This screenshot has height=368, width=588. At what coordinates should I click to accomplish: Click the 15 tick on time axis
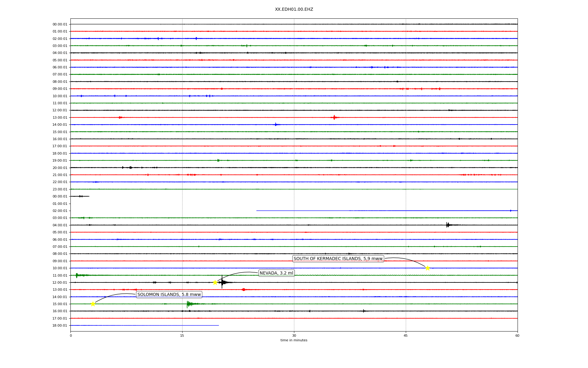(x=182, y=335)
